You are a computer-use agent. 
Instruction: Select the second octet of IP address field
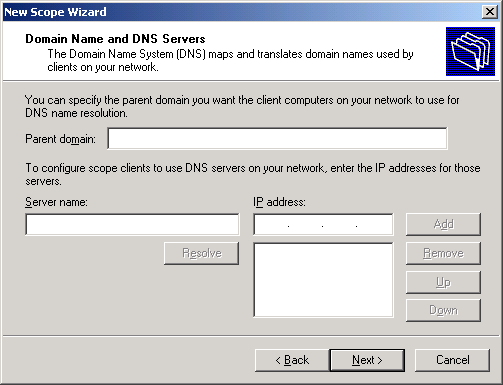305,225
